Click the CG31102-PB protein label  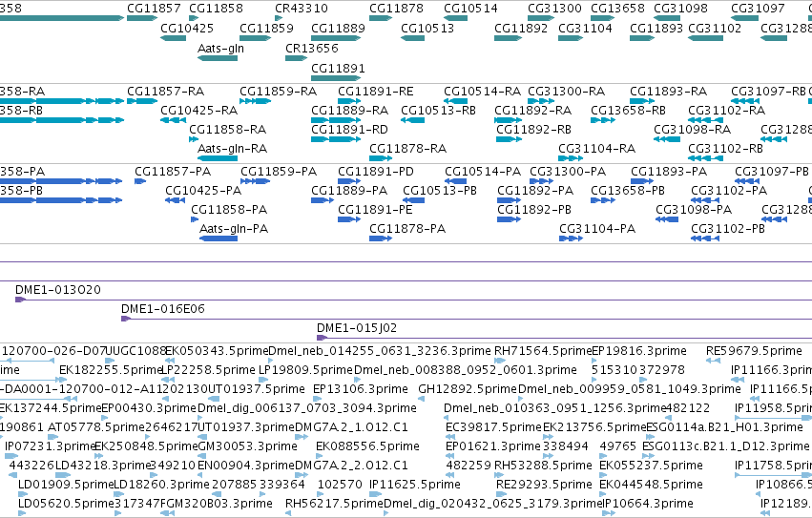pyautogui.click(x=728, y=229)
